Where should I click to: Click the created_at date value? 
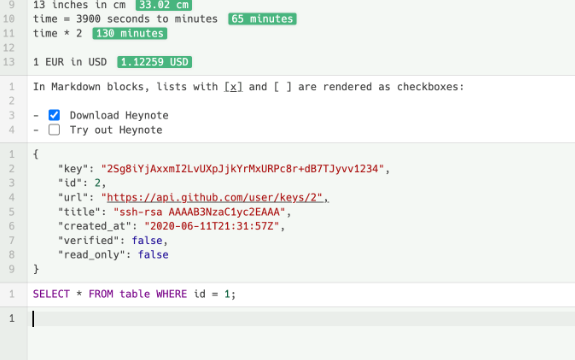point(212,226)
